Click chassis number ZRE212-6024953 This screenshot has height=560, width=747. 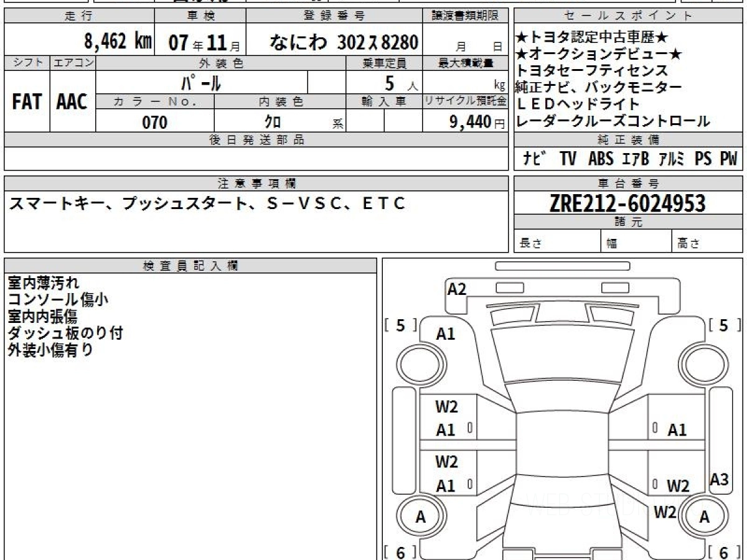click(x=627, y=203)
